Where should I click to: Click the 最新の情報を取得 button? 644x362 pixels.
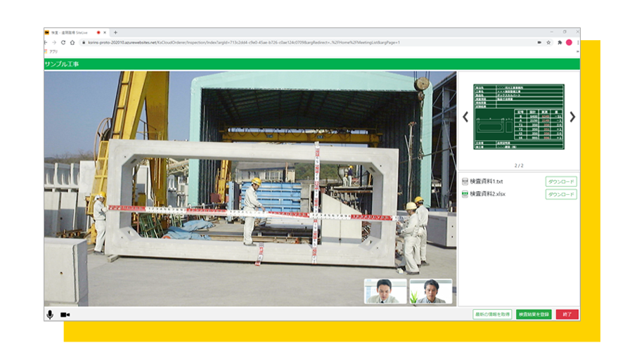pos(492,314)
